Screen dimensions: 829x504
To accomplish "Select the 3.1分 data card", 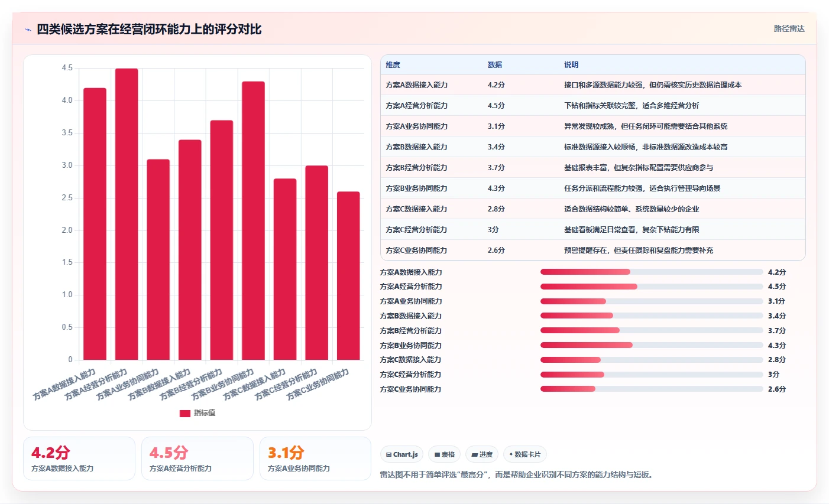I will point(315,459).
